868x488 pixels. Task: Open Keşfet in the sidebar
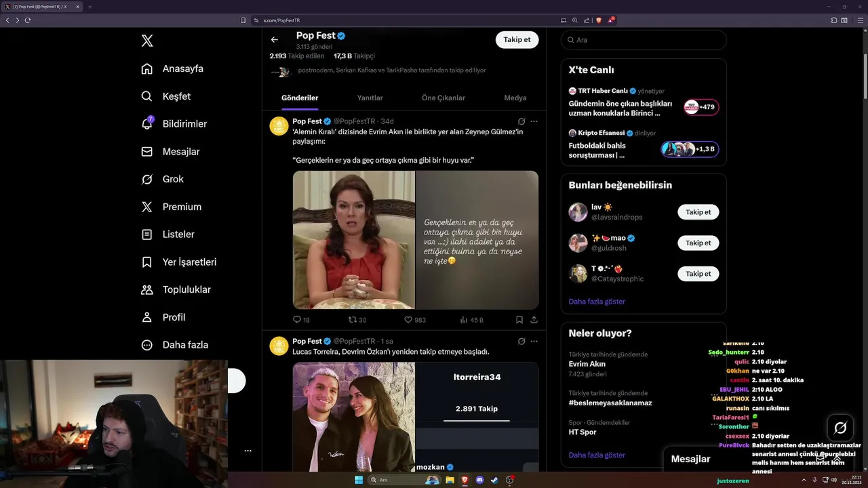click(x=166, y=96)
